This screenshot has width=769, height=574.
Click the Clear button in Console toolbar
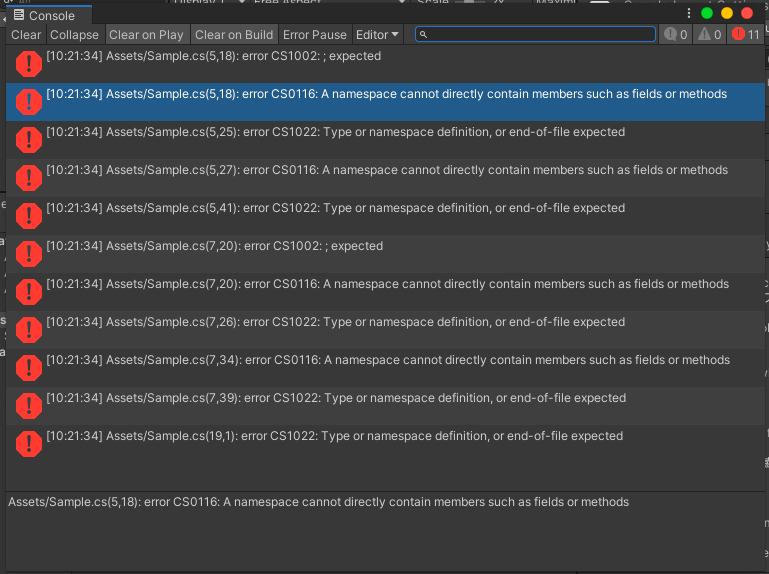click(26, 35)
